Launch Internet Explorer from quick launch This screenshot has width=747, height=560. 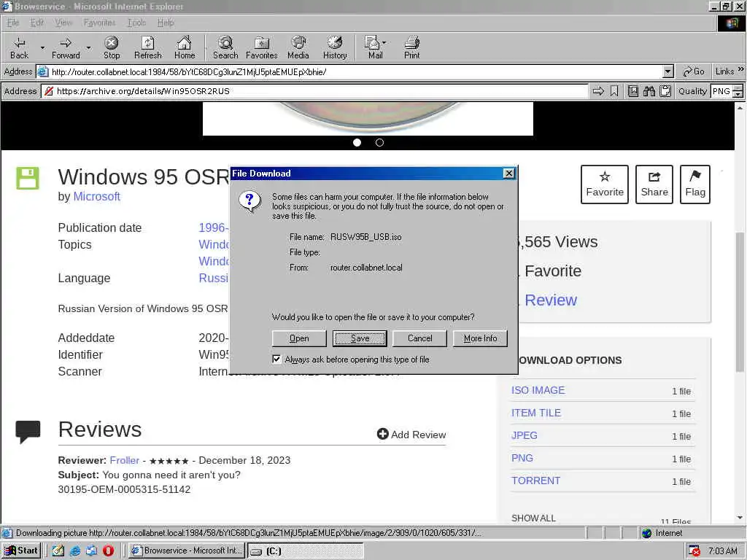pos(75,551)
